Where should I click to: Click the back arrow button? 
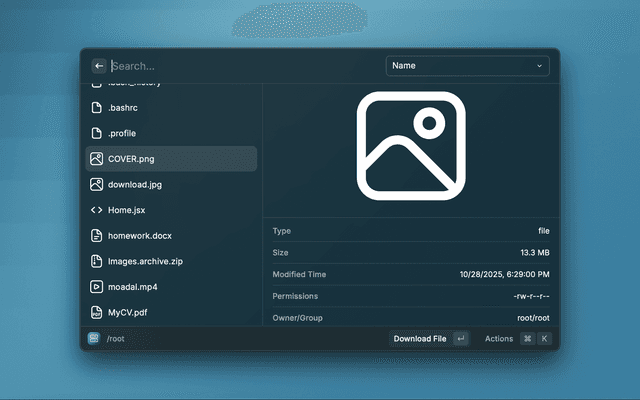99,66
